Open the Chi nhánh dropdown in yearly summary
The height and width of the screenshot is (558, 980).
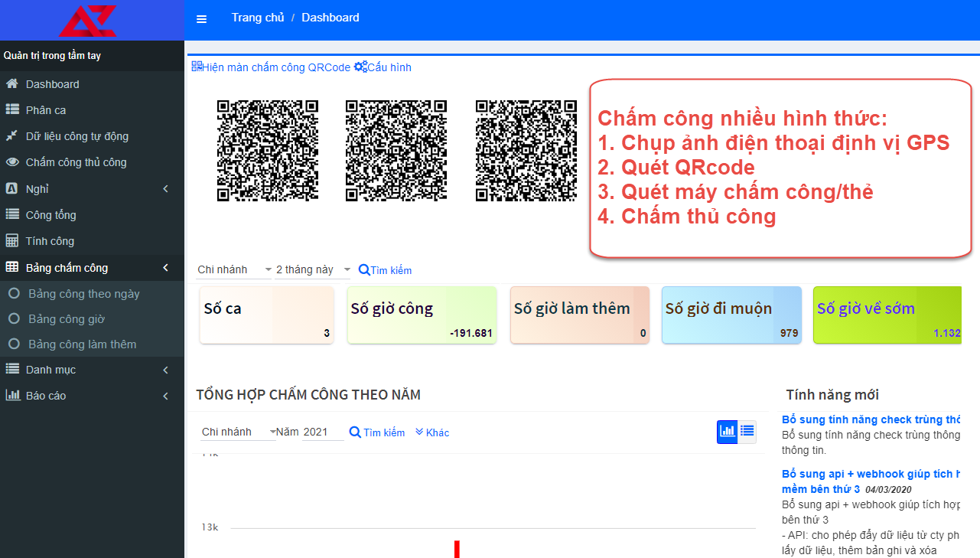[x=238, y=432]
